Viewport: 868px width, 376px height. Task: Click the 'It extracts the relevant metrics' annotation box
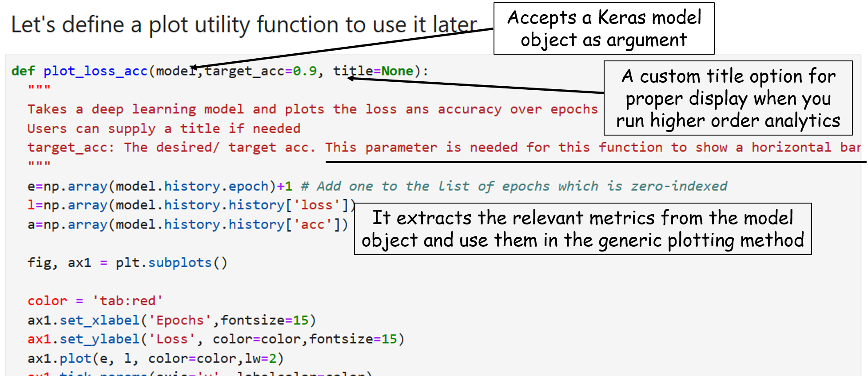pyautogui.click(x=582, y=229)
